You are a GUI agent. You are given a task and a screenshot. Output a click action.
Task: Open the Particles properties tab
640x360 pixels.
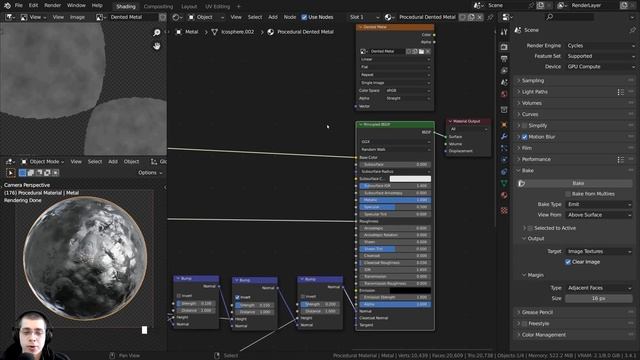click(x=504, y=148)
